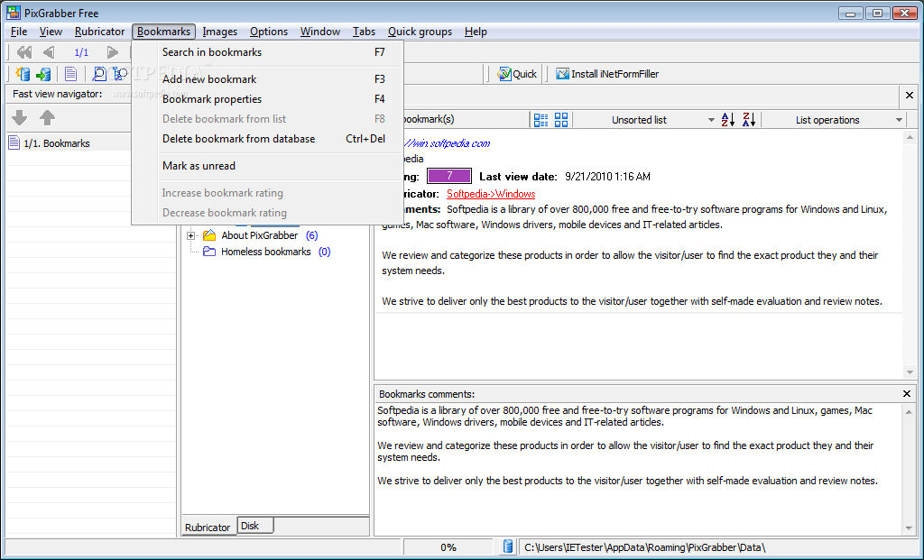Screen dimensions: 924x560
Task: Switch to the thumbnail grid view icon
Action: tap(561, 120)
